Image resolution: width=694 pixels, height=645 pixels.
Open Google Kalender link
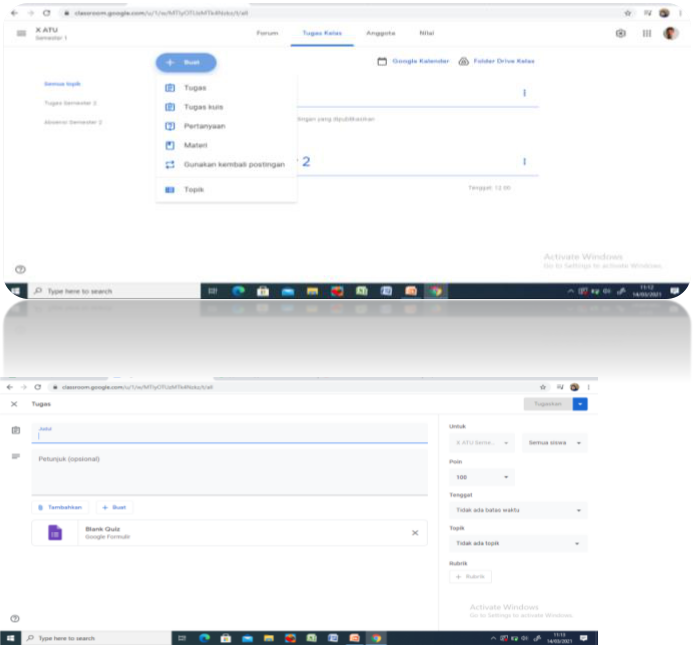coord(413,61)
